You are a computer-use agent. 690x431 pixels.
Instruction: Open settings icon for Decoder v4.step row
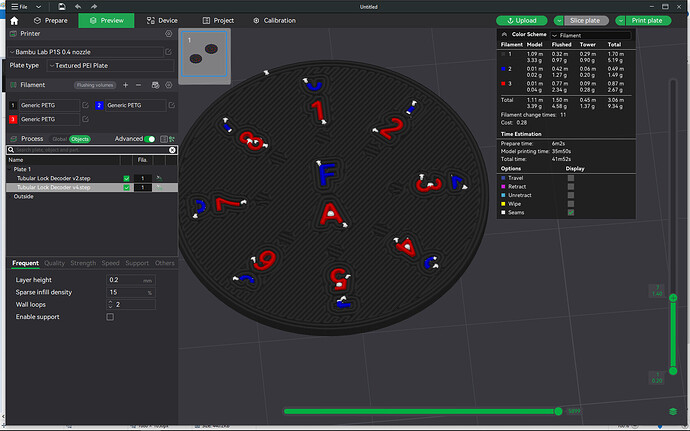pos(159,188)
